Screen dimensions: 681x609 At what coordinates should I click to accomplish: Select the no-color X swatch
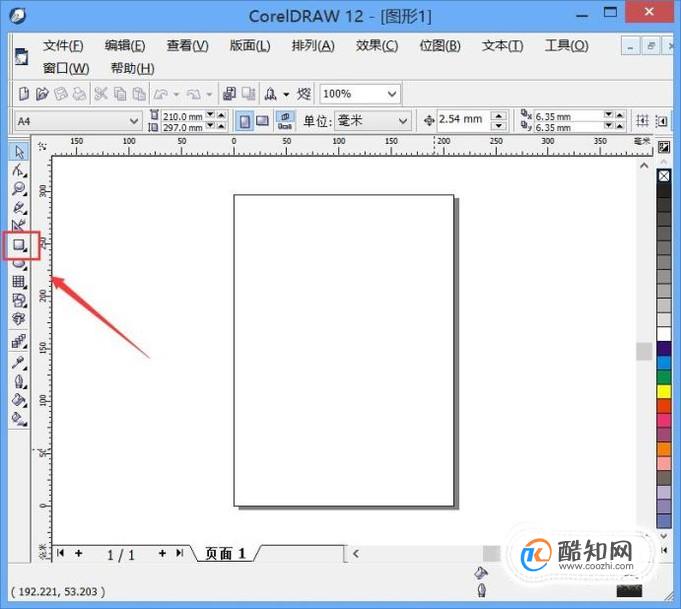coord(664,176)
